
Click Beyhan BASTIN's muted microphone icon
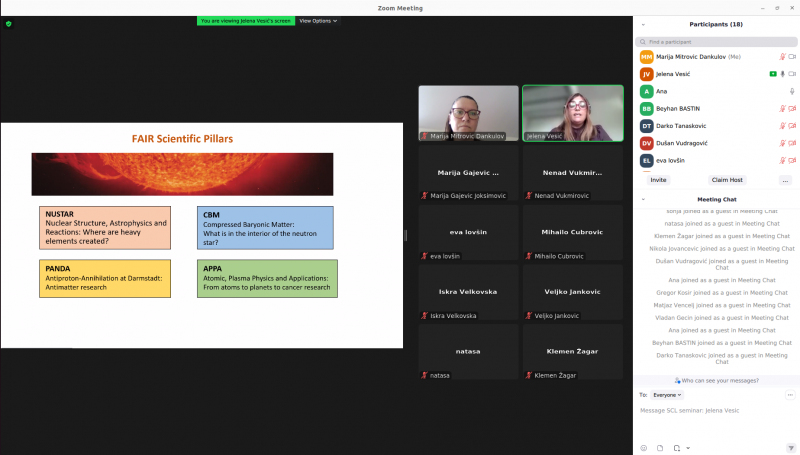[782, 109]
